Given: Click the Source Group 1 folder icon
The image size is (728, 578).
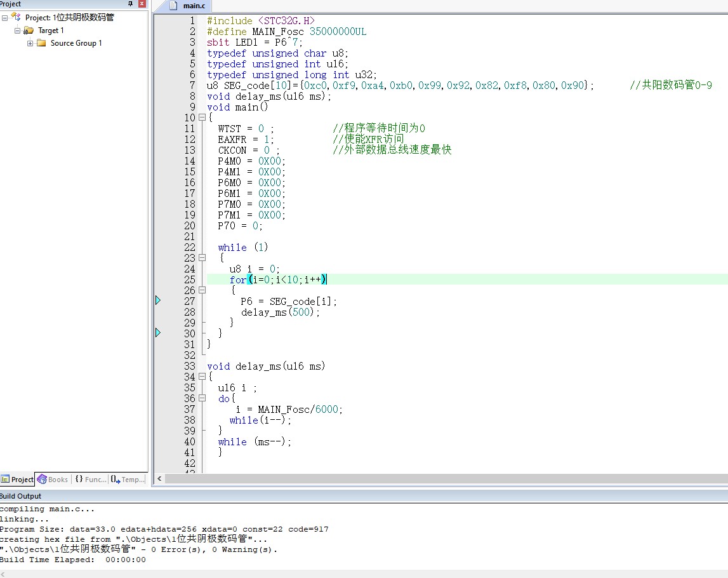Looking at the screenshot, I should coord(41,43).
